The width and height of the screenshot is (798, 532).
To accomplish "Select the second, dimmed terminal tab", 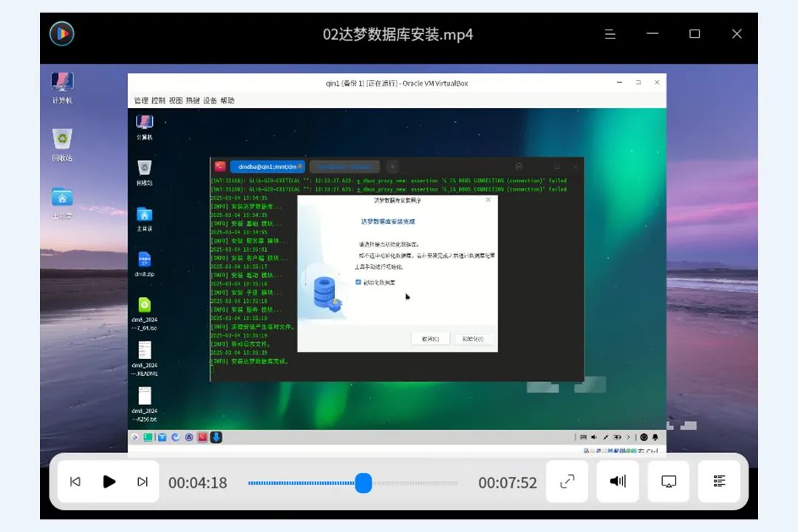I will click(x=344, y=166).
